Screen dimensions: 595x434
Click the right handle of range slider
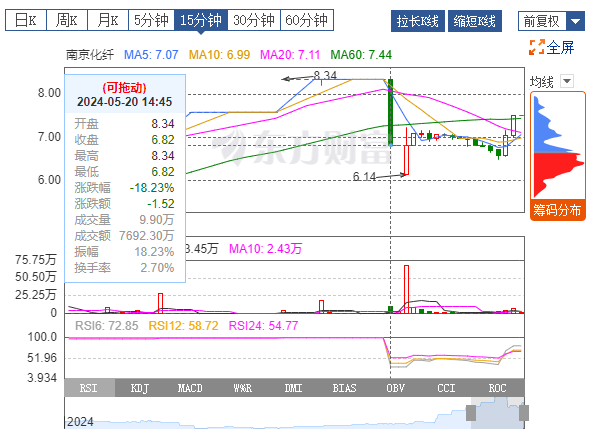(x=524, y=413)
